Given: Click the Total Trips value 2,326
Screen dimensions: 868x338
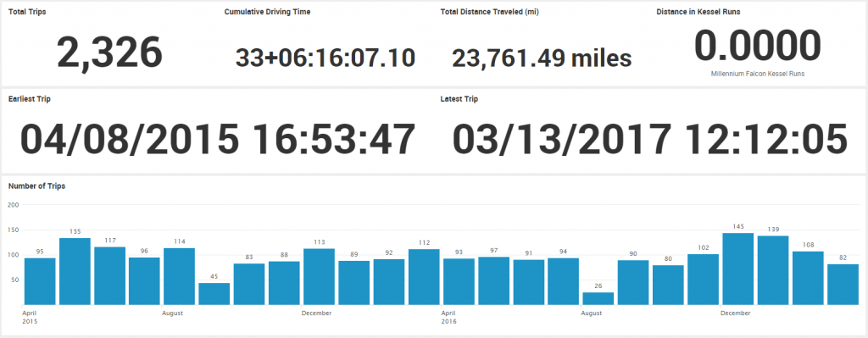Looking at the screenshot, I should (x=109, y=53).
